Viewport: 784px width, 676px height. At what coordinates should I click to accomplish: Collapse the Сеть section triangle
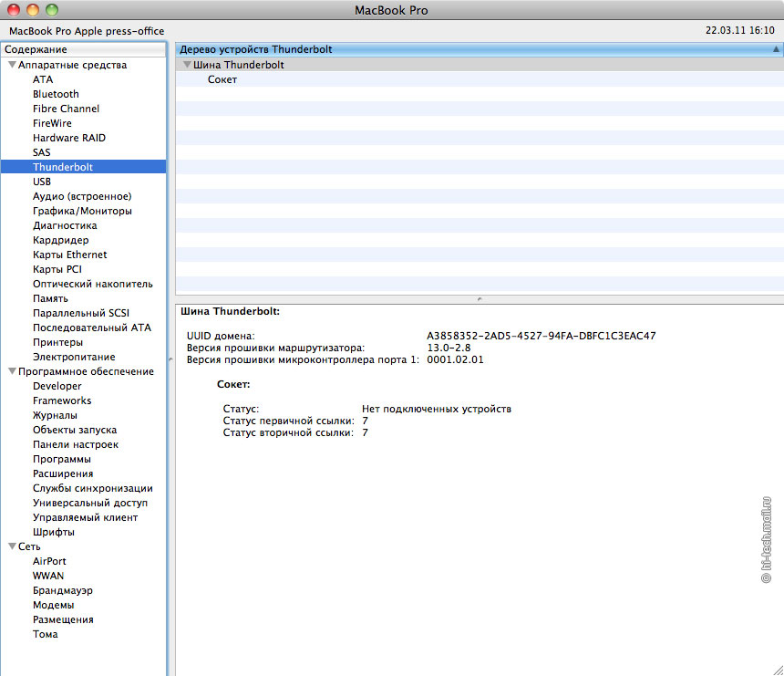tap(12, 546)
